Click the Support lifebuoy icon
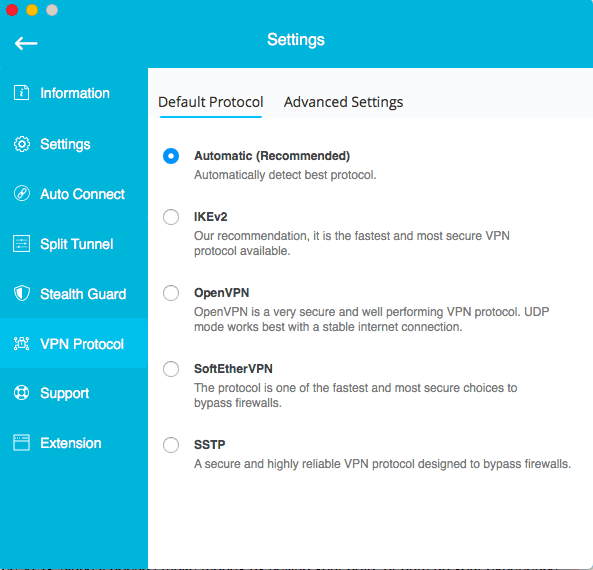Image resolution: width=593 pixels, height=570 pixels. 22,393
